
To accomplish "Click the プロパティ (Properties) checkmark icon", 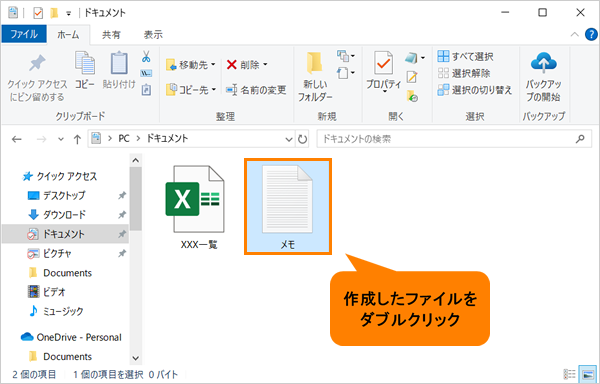I will (x=383, y=63).
